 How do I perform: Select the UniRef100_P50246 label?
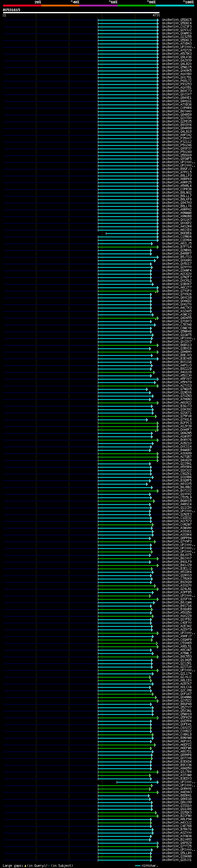(177, 145)
